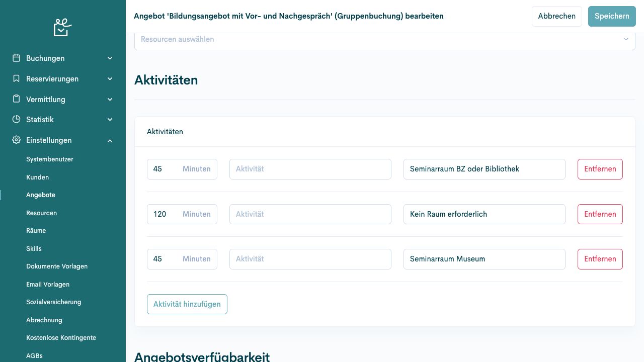Expand the Buchungen menu chevron
644x362 pixels.
(x=110, y=58)
